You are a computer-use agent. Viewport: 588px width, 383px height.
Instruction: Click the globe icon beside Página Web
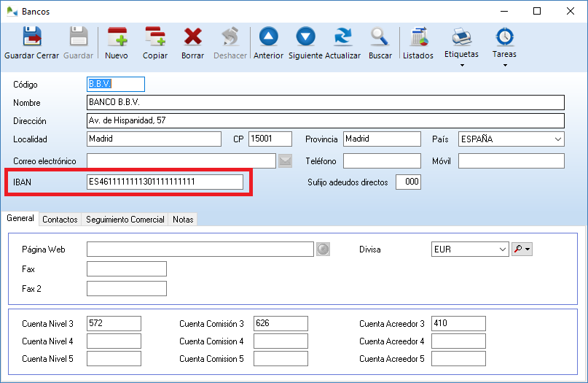point(324,249)
